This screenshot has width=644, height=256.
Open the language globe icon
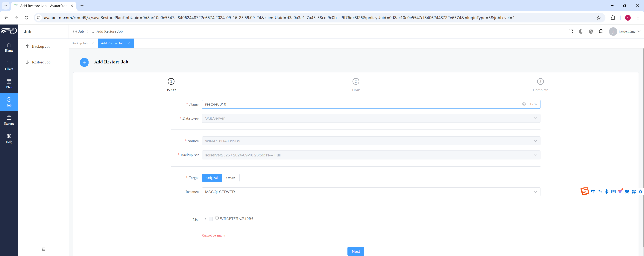click(591, 31)
